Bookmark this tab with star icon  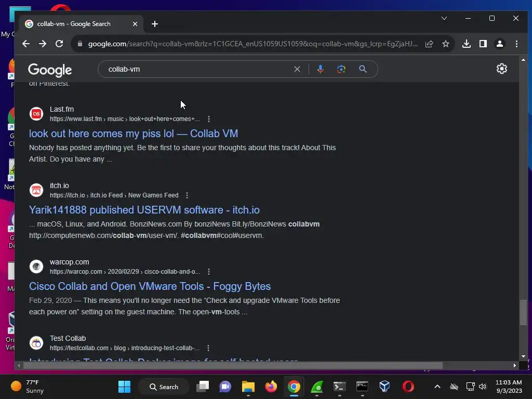[x=445, y=44]
